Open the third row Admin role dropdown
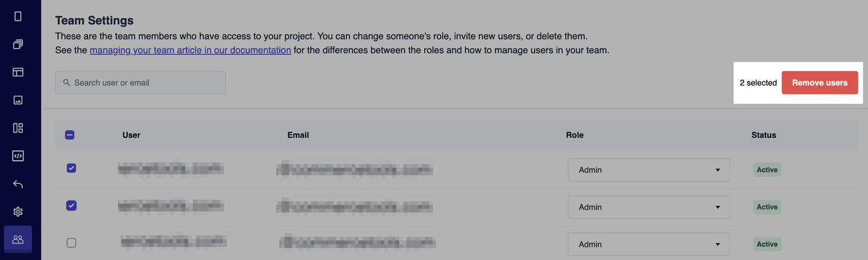 click(x=649, y=244)
